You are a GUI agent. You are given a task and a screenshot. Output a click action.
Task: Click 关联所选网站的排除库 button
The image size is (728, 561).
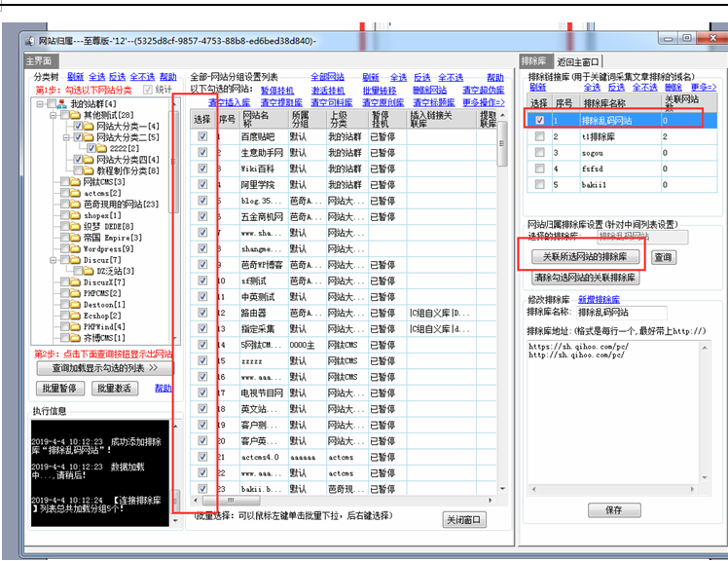(585, 256)
